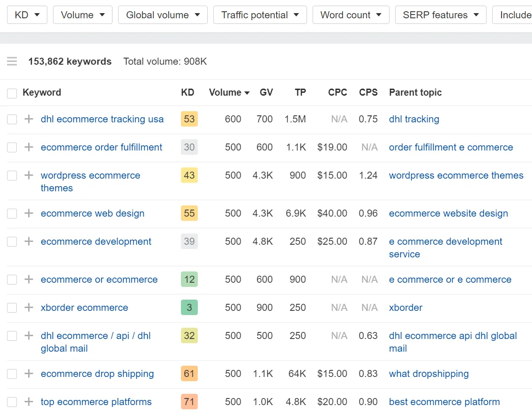
Task: Add ecommerce order fulfillment using plus icon
Action: pyautogui.click(x=29, y=147)
